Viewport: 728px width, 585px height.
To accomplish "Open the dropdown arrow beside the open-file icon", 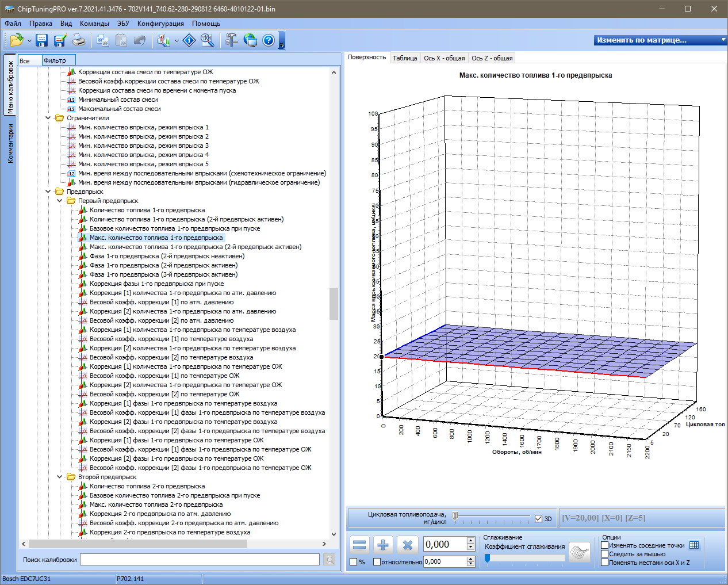I will (x=29, y=41).
